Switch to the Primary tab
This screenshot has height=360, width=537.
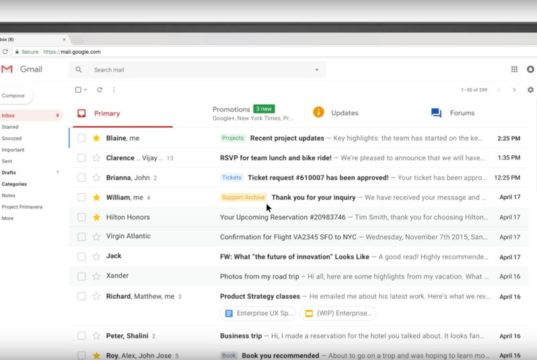[123, 113]
